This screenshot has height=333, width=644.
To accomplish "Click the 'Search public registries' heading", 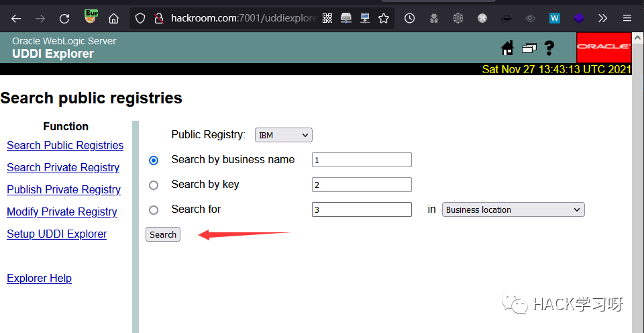I will point(91,98).
